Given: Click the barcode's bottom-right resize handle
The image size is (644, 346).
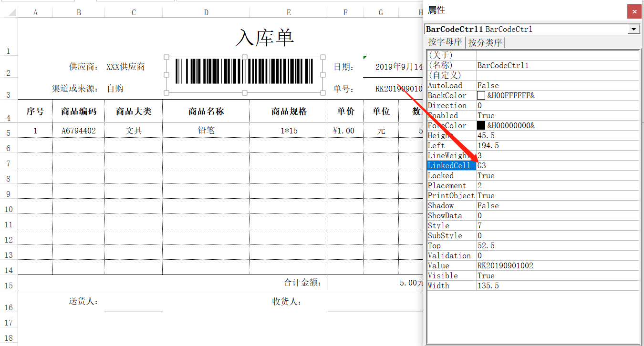Looking at the screenshot, I should click(323, 92).
